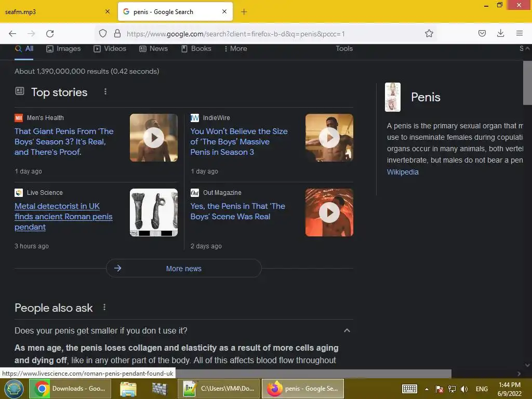Open Top stories three-dot options menu
This screenshot has height=399, width=532.
click(x=105, y=91)
